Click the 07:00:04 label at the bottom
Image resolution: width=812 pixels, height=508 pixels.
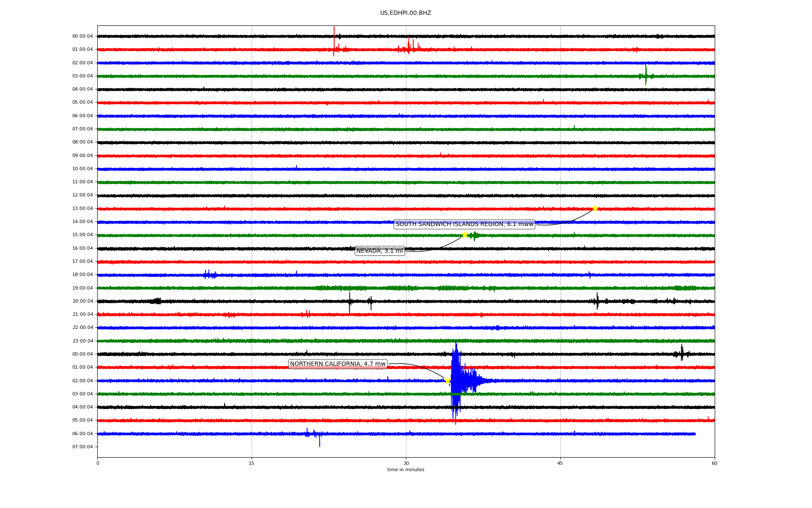click(82, 447)
